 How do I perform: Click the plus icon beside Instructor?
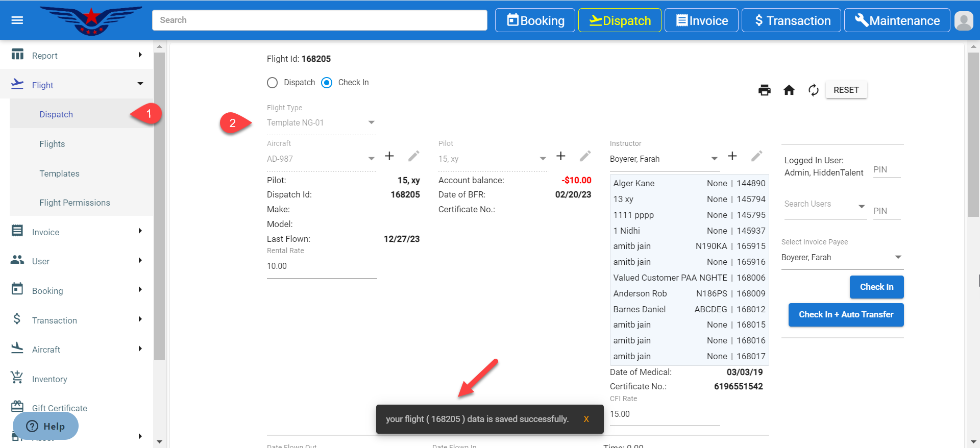point(732,156)
